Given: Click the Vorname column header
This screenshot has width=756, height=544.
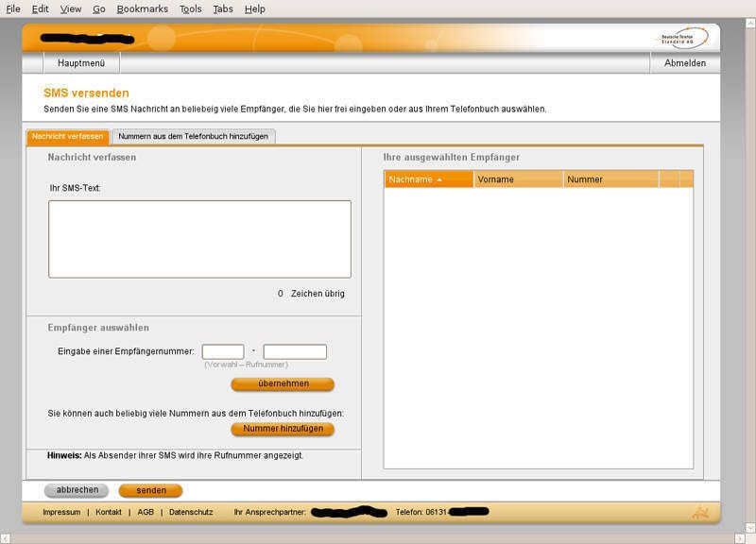Looking at the screenshot, I should click(518, 179).
